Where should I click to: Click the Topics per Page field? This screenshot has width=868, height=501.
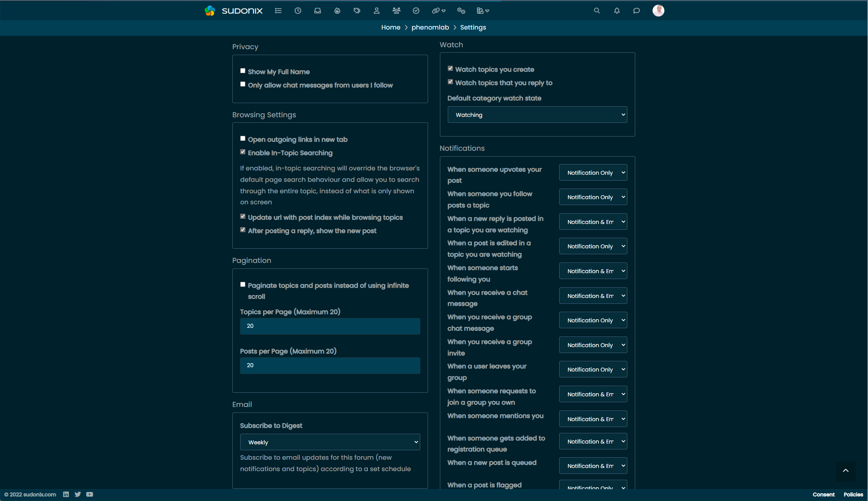(330, 326)
